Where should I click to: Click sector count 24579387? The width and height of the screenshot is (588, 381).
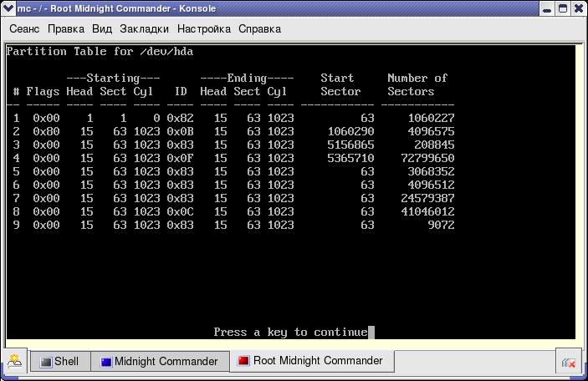click(427, 198)
